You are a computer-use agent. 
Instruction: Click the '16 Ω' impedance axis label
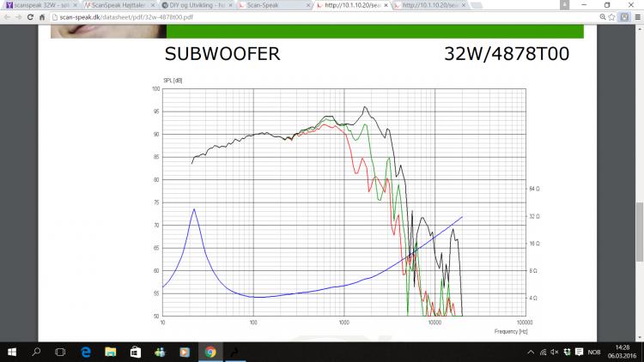(534, 244)
